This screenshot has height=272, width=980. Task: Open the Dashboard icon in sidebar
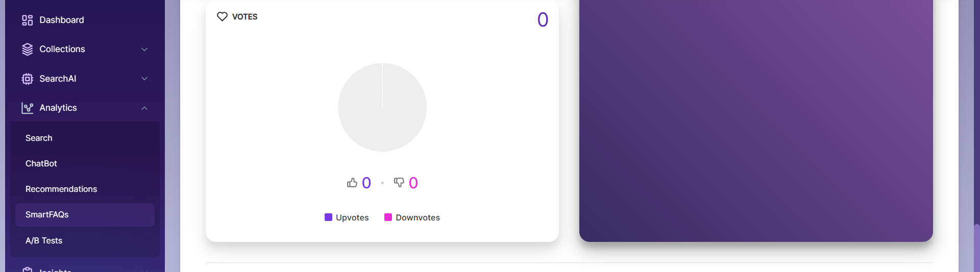(x=27, y=20)
